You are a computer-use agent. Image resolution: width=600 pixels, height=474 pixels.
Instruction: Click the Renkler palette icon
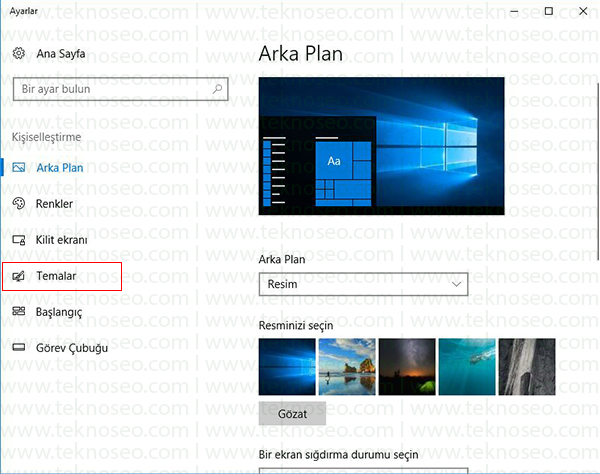19,204
